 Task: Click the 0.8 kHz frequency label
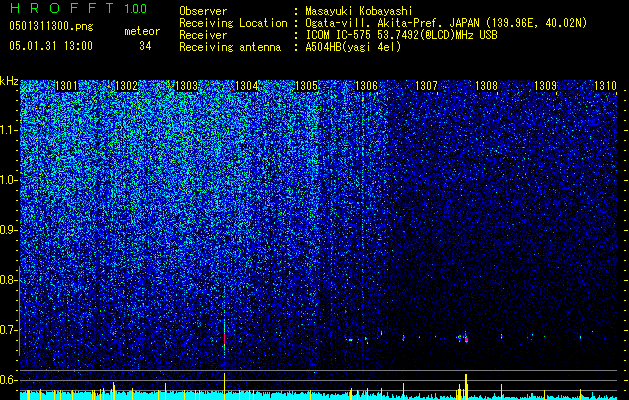pyautogui.click(x=9, y=280)
